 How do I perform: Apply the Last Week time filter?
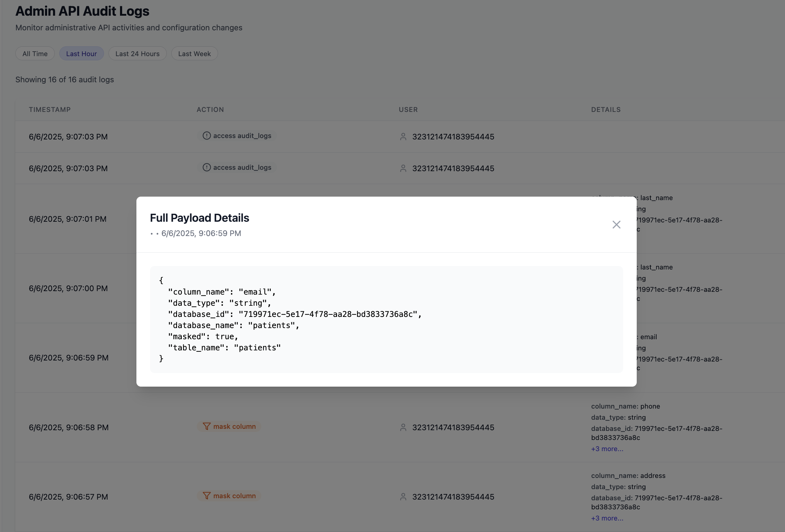point(194,53)
